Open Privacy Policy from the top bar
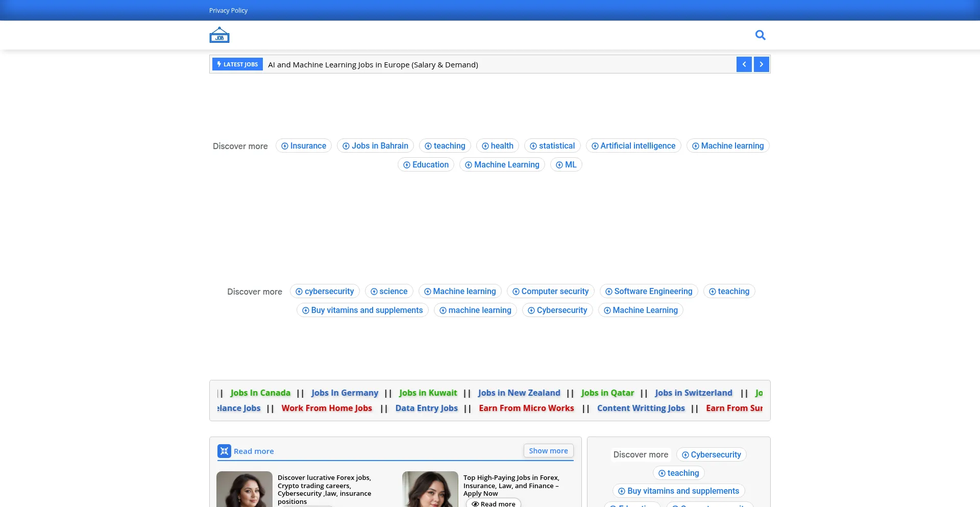The width and height of the screenshot is (980, 507). 228,10
